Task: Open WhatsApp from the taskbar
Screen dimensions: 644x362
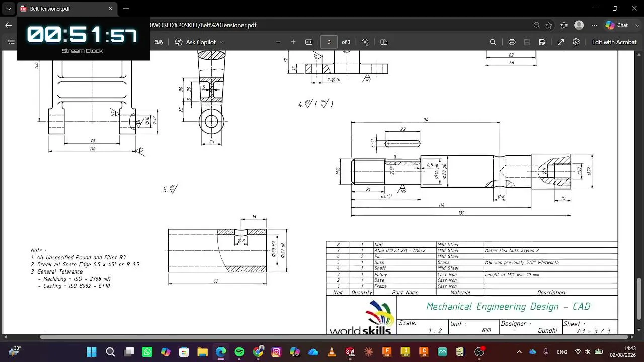Action: (147, 352)
